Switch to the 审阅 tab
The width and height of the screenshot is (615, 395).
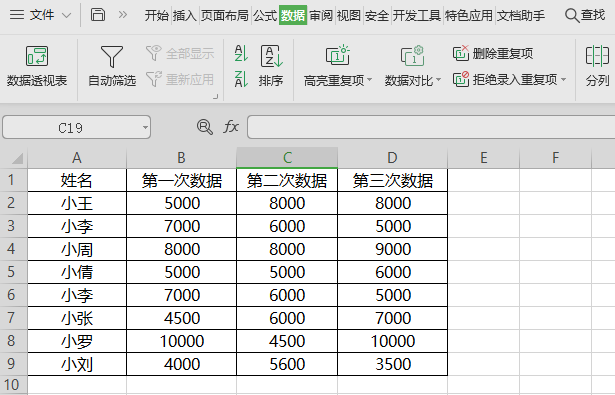pyautogui.click(x=321, y=15)
